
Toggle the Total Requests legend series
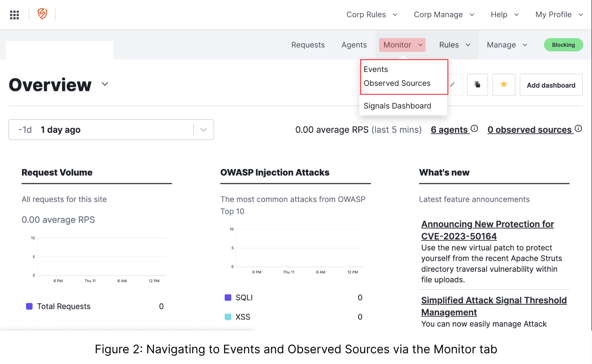point(29,306)
